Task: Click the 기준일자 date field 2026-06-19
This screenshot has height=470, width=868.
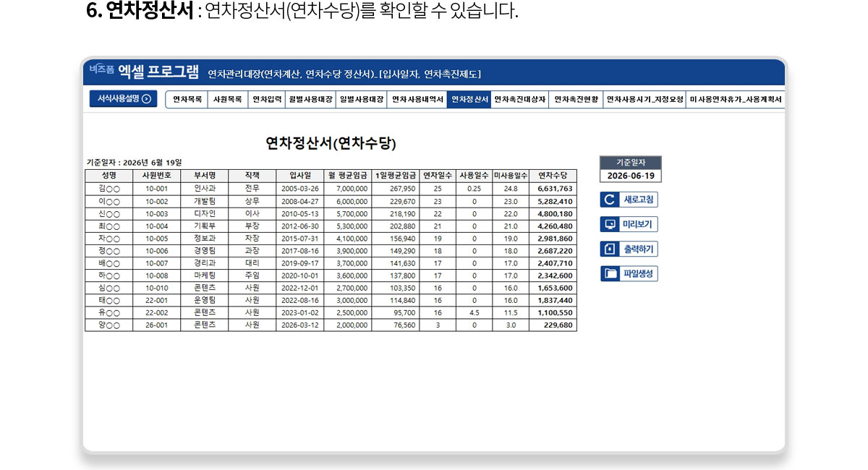Action: [x=630, y=176]
